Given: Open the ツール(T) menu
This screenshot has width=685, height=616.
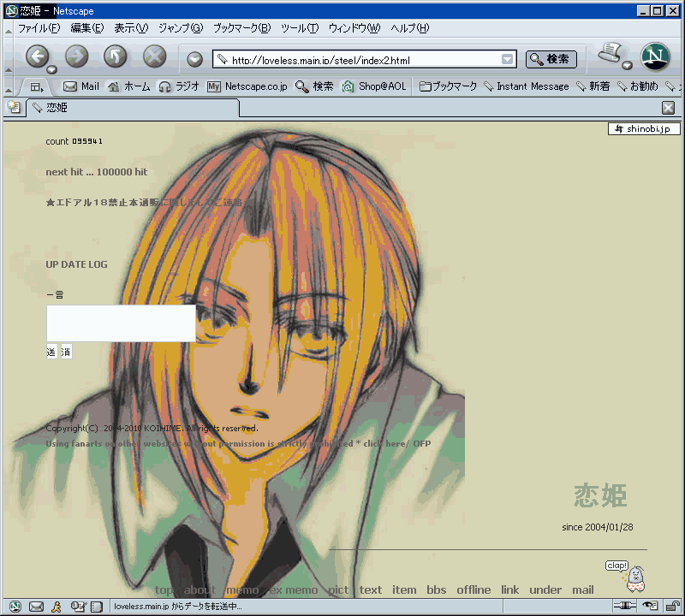Looking at the screenshot, I should coord(300,28).
